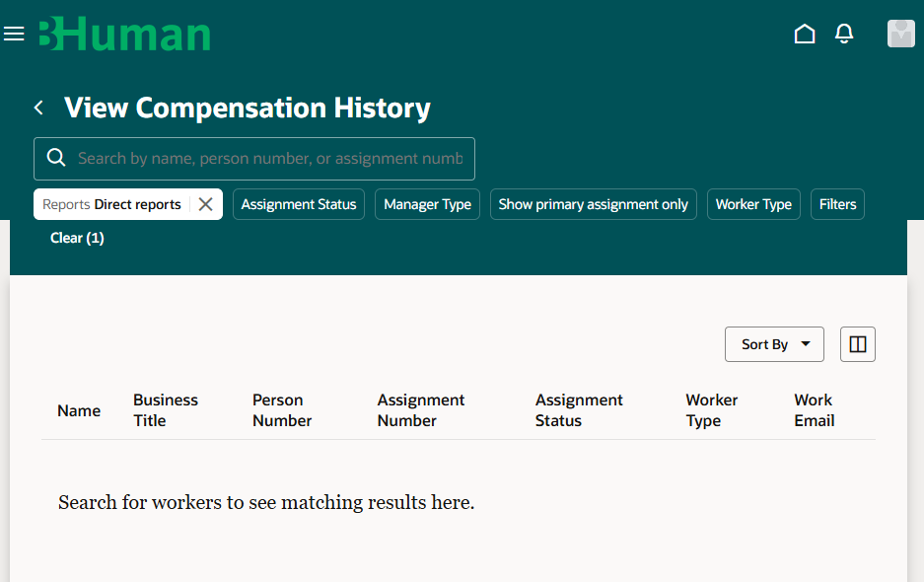Open the Worker Type filter
924x582 pixels.
coord(753,204)
